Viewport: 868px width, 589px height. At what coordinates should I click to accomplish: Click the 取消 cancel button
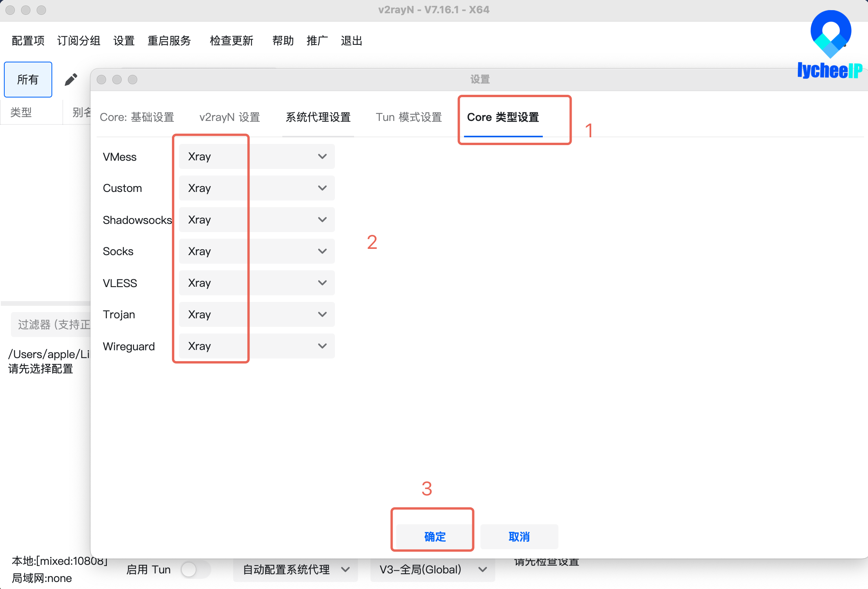pyautogui.click(x=519, y=536)
